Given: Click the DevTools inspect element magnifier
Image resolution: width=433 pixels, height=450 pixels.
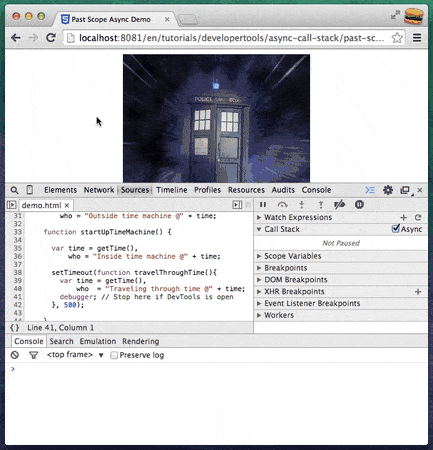Looking at the screenshot, I should coord(14,190).
